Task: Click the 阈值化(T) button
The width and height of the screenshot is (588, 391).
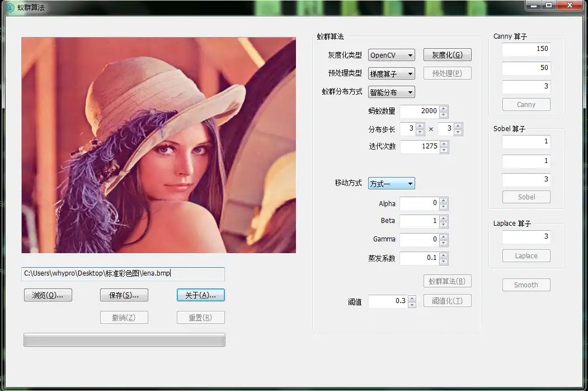Action: pos(447,300)
